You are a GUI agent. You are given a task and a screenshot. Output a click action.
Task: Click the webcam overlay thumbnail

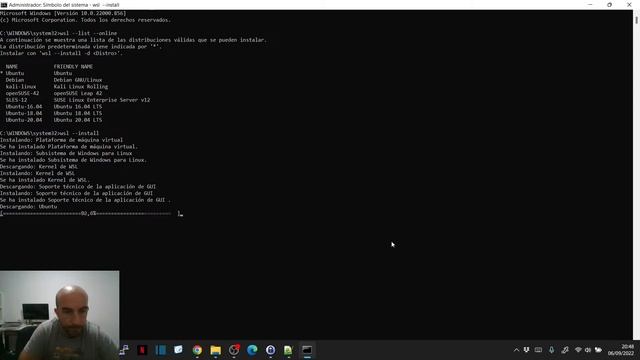tap(60, 315)
